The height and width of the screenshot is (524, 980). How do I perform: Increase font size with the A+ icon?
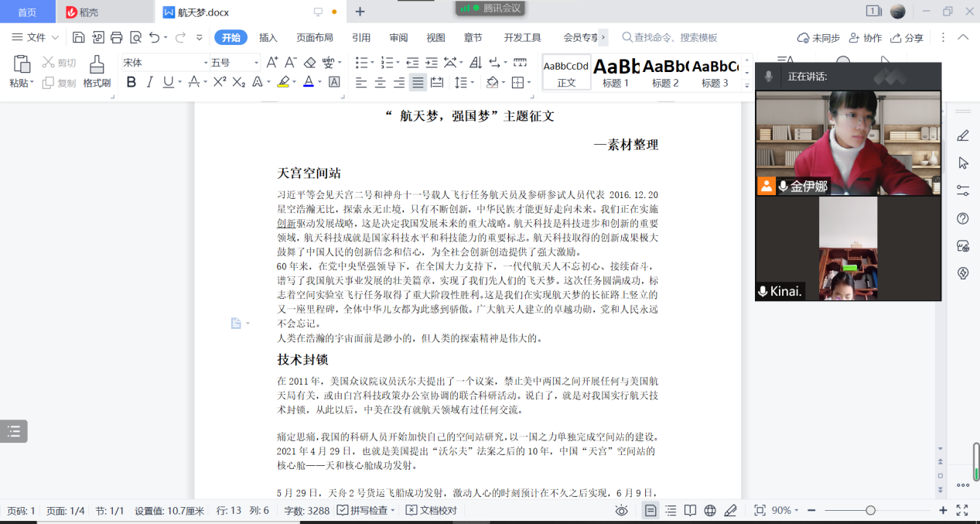coord(271,63)
